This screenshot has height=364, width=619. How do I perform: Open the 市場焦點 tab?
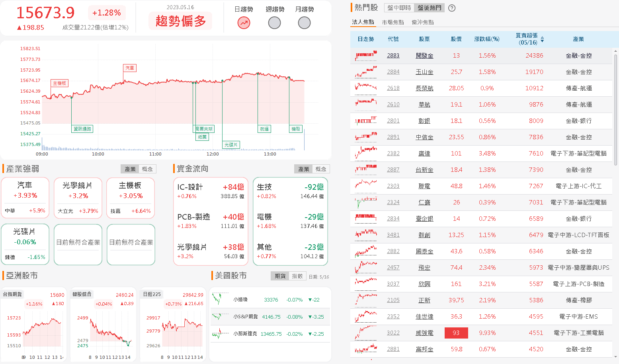click(x=393, y=22)
